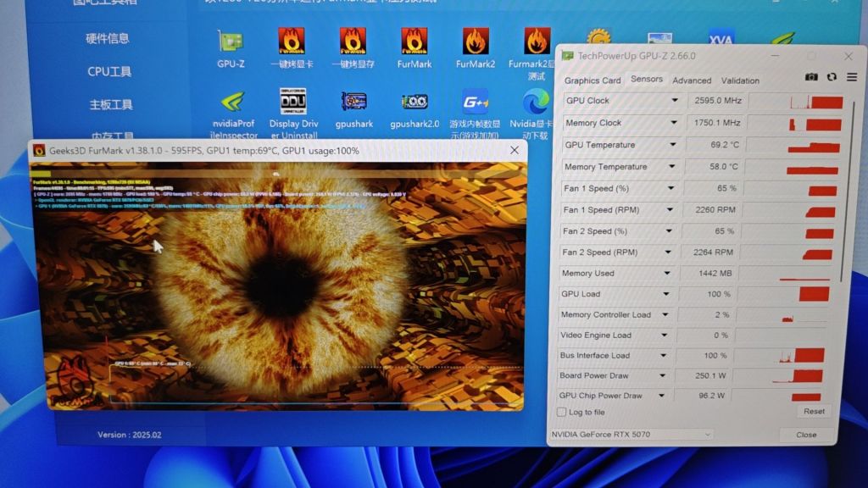Click the GPU-Z refresh icon
The image size is (868, 488).
pos(832,78)
